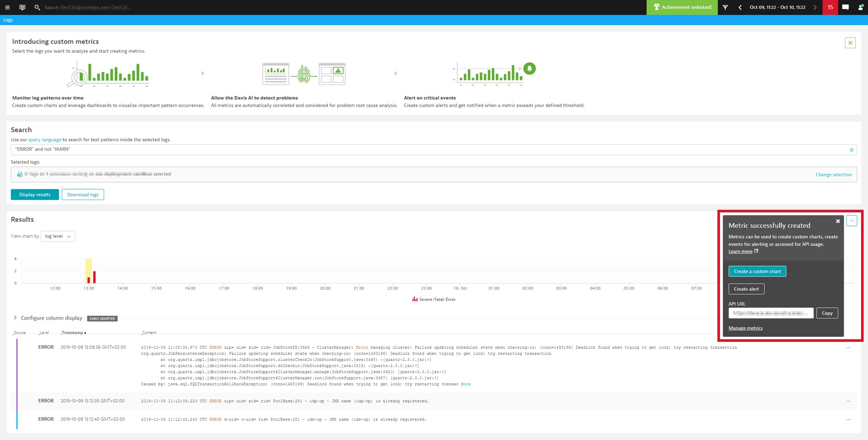Click the API URL field

(771, 313)
